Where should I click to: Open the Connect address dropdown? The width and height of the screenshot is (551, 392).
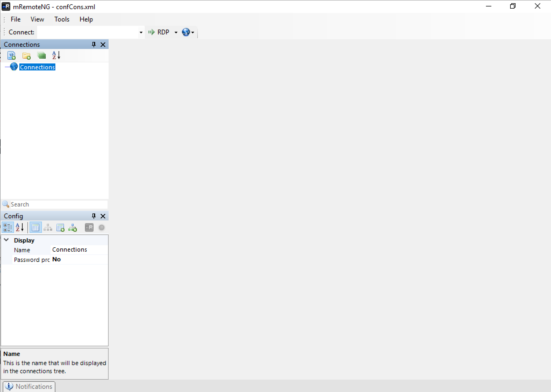pos(141,32)
